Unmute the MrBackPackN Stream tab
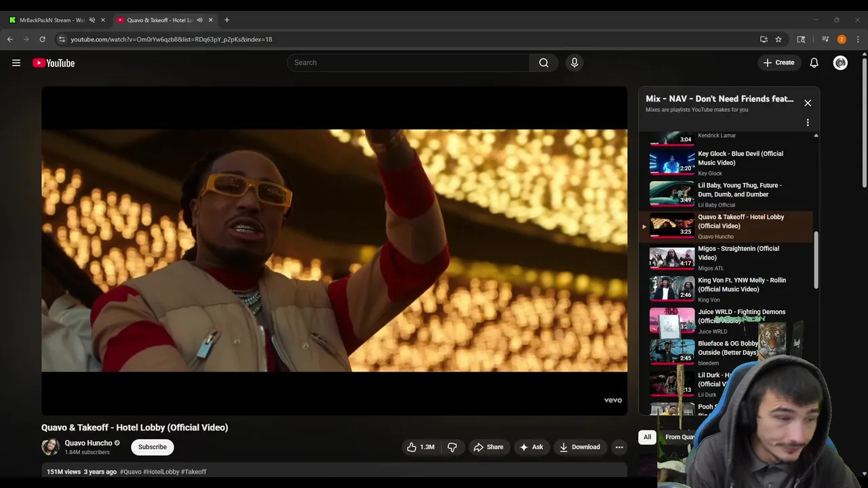Viewport: 868px width, 488px height. pyautogui.click(x=92, y=20)
